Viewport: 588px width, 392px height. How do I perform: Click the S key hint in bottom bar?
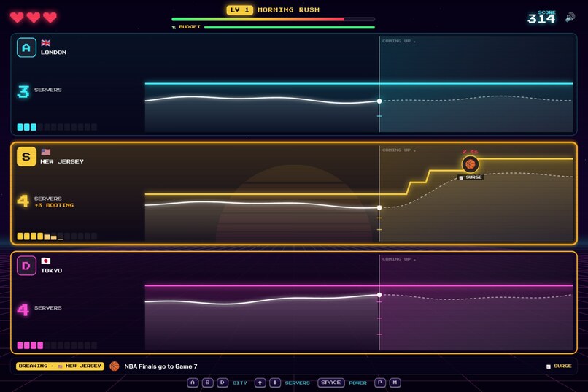click(x=207, y=383)
